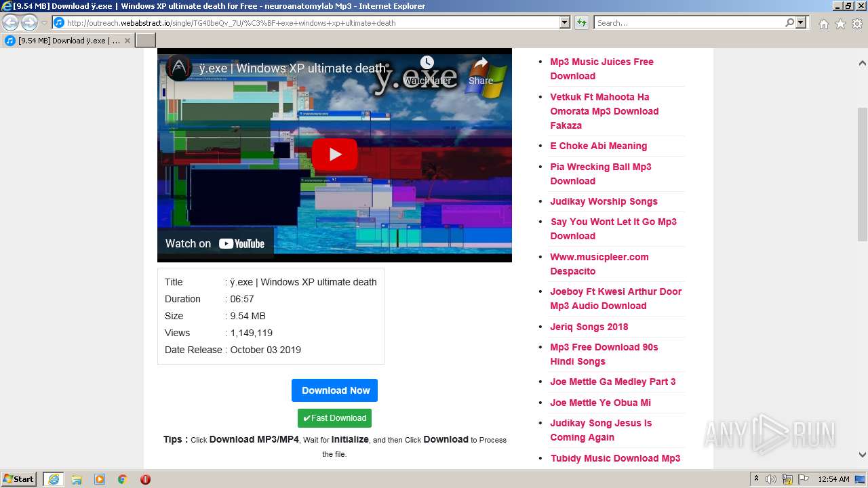Image resolution: width=868 pixels, height=488 pixels.
Task: Open the Home page icon
Action: [823, 24]
